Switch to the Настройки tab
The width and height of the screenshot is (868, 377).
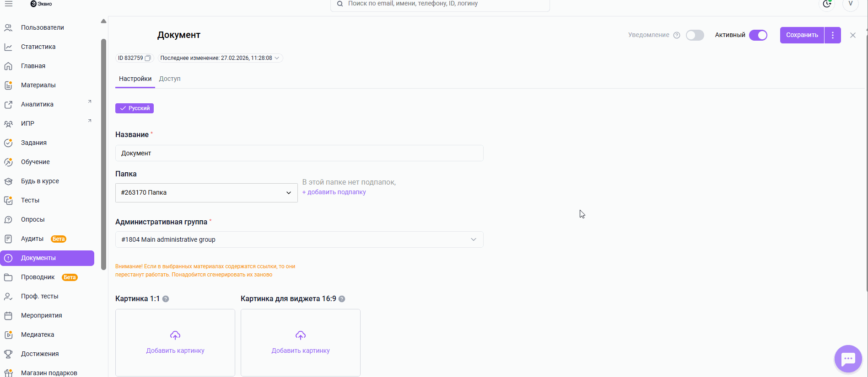[135, 79]
